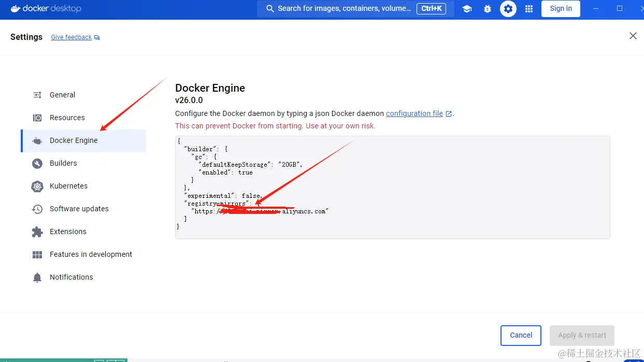Close the Settings panel with X
Viewport: 644px width, 362px height.
[633, 36]
